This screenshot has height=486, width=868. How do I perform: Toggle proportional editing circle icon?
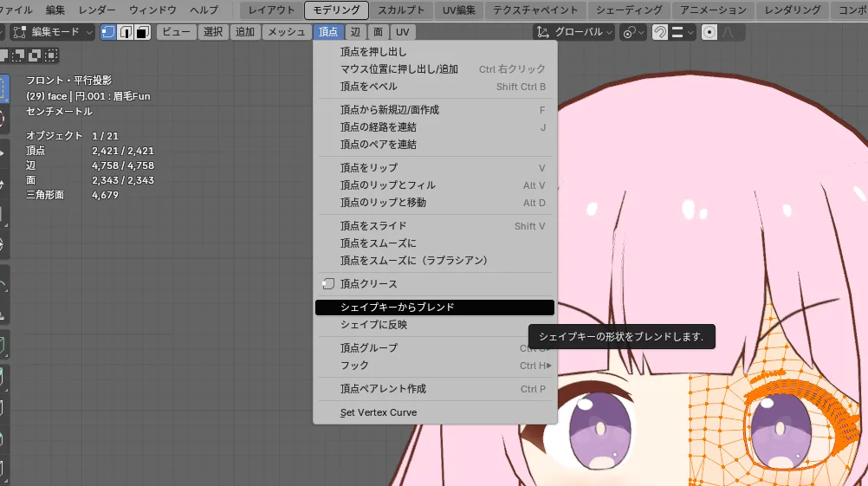point(709,32)
